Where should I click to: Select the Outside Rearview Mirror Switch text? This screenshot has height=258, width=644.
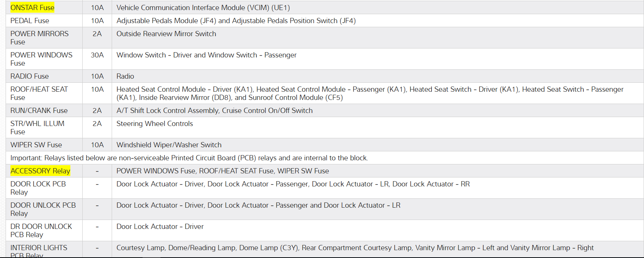click(166, 34)
